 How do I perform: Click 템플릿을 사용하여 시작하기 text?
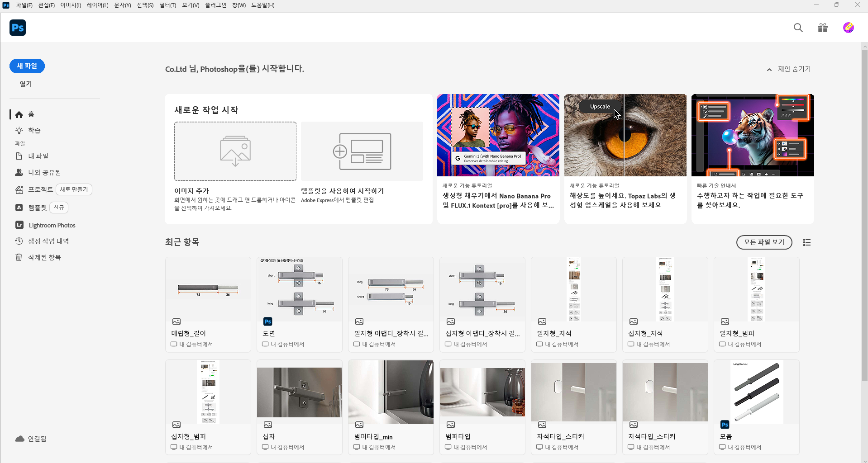[x=342, y=191]
